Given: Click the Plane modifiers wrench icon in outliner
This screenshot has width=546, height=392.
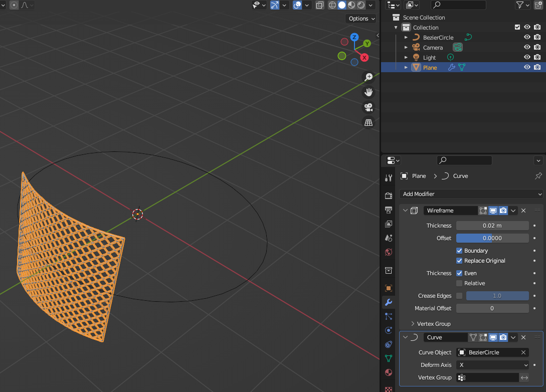Looking at the screenshot, I should [452, 68].
